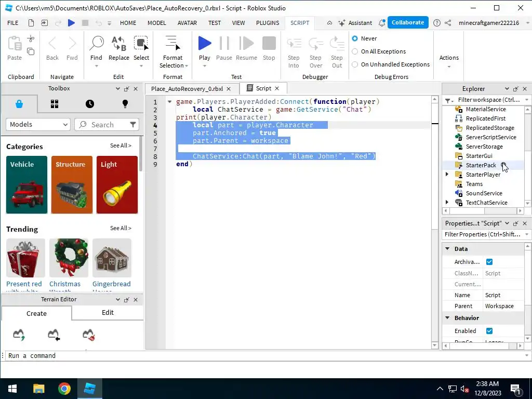Click the Paste icon in Clipboard
Image resolution: width=532 pixels, height=399 pixels.
15,44
